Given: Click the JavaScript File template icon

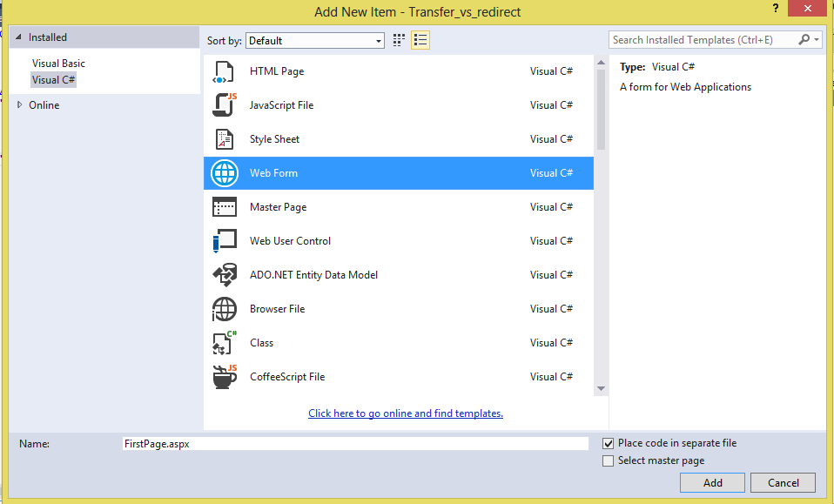Looking at the screenshot, I should [x=224, y=104].
